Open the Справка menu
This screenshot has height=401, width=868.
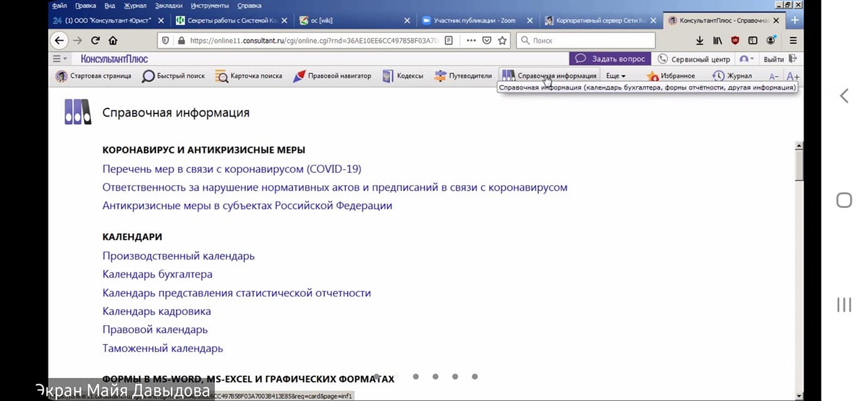click(x=250, y=6)
